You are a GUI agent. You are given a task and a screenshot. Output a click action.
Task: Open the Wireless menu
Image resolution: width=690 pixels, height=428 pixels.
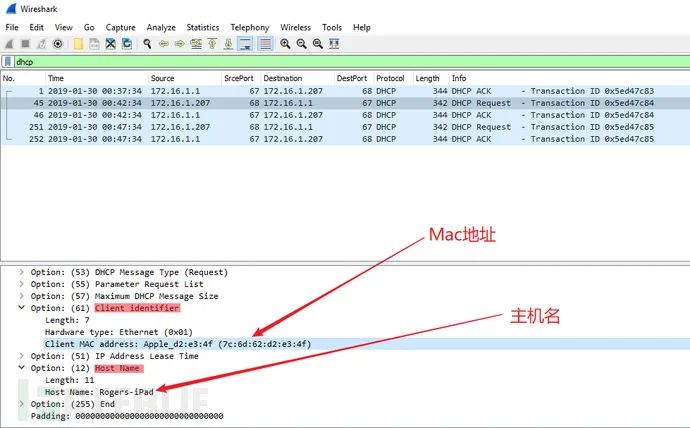[296, 27]
